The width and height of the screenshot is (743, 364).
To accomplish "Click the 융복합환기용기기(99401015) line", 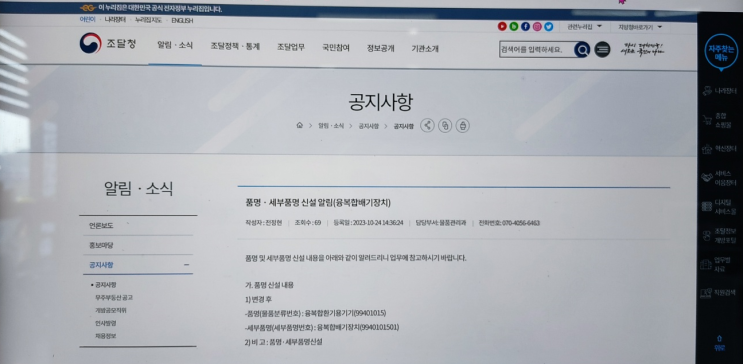I will [315, 313].
